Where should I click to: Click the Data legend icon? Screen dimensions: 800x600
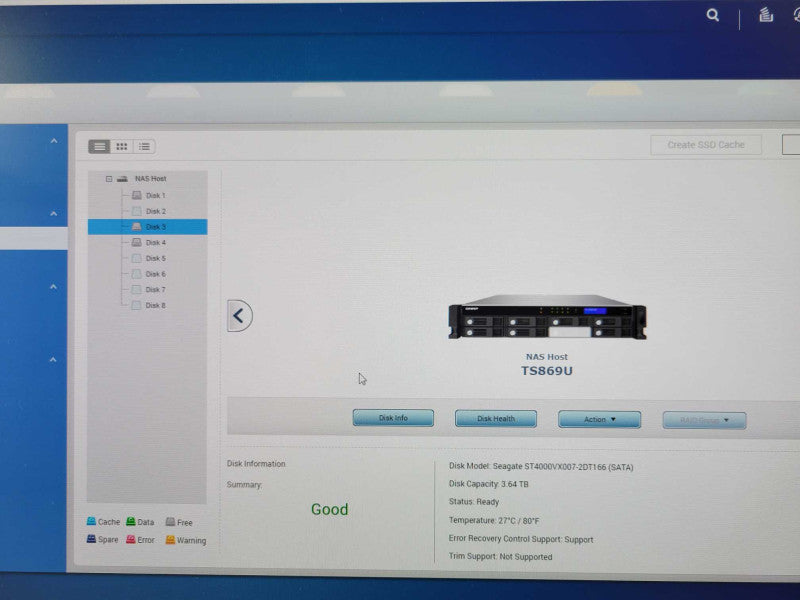[131, 521]
